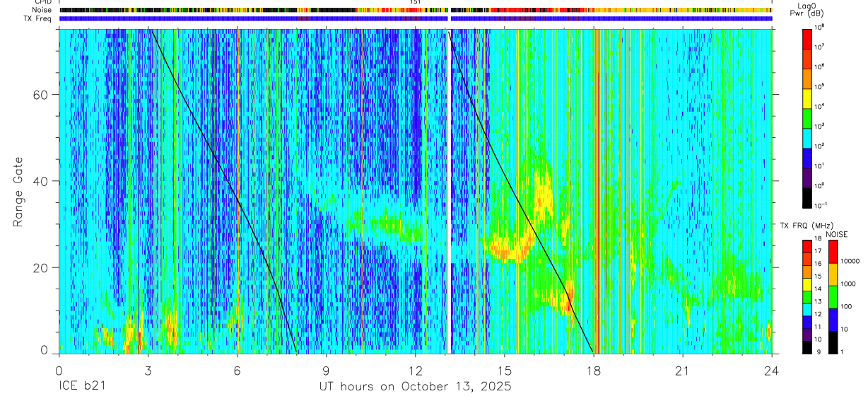Image resolution: width=868 pixels, height=401 pixels.
Task: Click the Noise color strip above the plot
Action: point(416,11)
